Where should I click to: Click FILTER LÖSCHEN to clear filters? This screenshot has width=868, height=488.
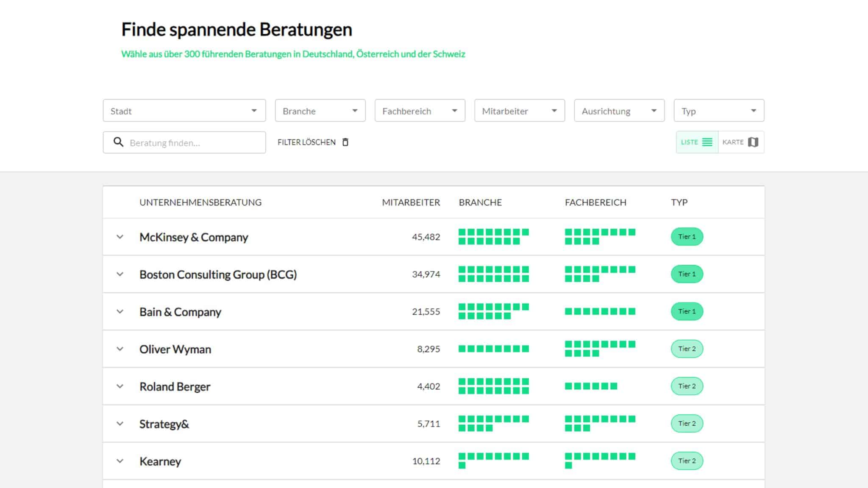306,142
